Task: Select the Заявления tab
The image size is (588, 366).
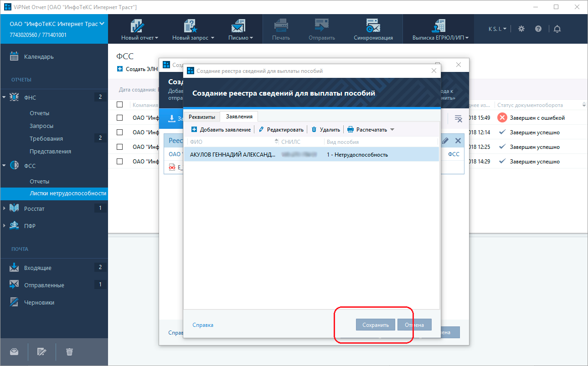Action: [x=239, y=117]
